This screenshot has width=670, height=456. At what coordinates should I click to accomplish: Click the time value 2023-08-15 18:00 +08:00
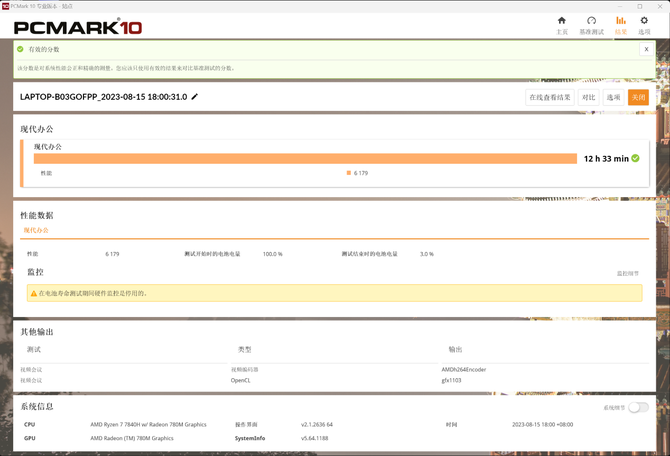pyautogui.click(x=542, y=424)
